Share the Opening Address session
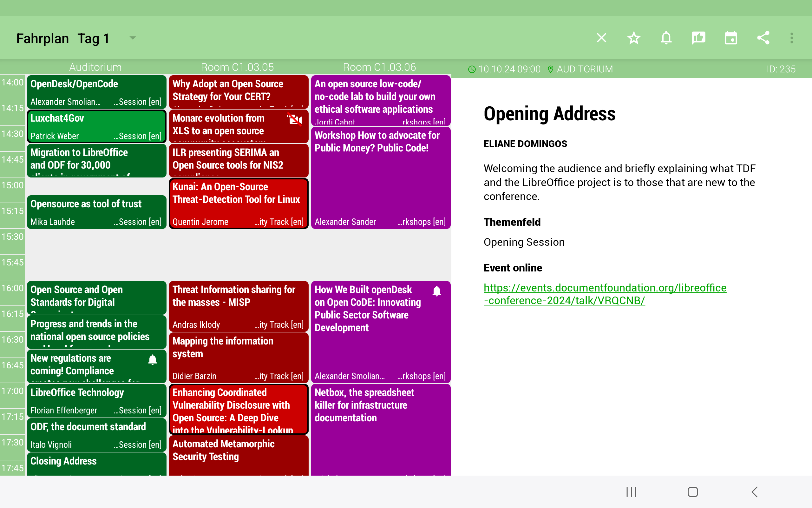Image resolution: width=812 pixels, height=508 pixels. coord(763,38)
